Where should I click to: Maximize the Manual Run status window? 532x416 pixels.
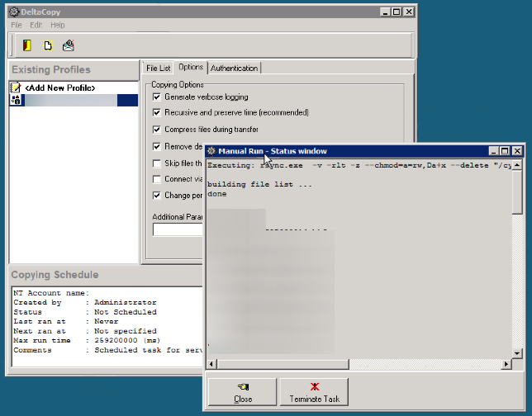click(505, 151)
